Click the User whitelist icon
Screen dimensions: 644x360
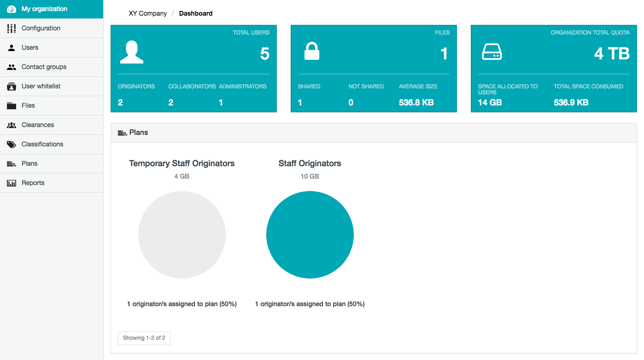coord(12,87)
